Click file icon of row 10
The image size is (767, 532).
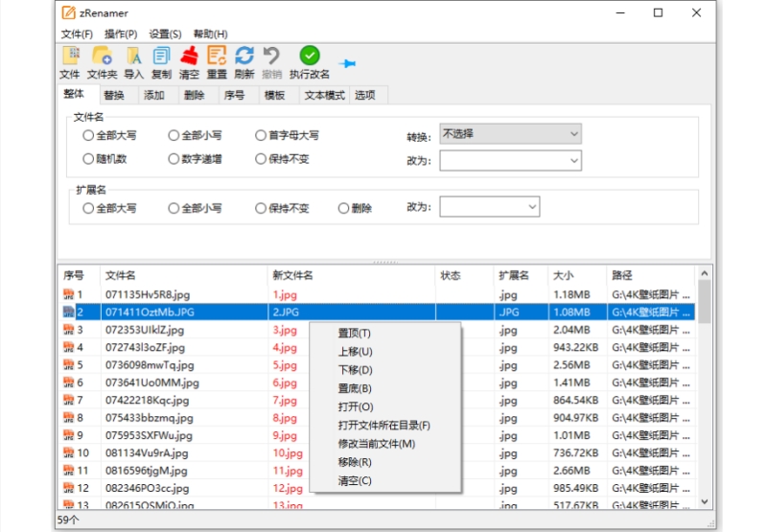[68, 452]
